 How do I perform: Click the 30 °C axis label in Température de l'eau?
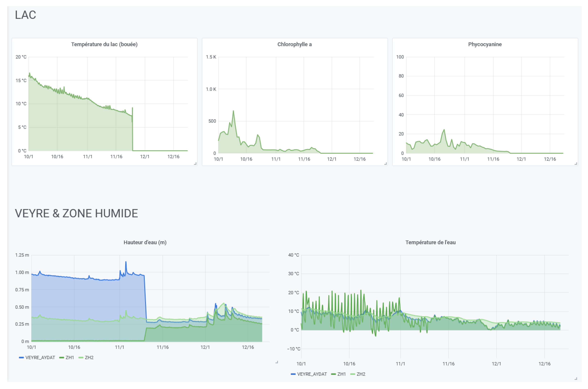[x=294, y=274]
